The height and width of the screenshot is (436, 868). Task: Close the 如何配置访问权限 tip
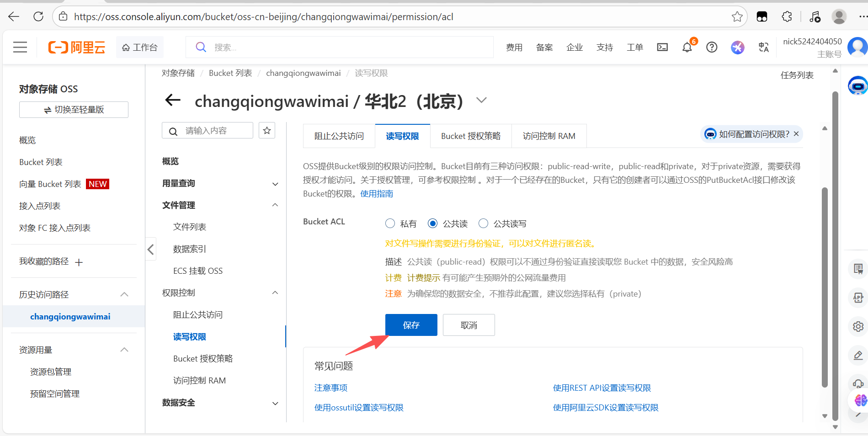pyautogui.click(x=796, y=134)
